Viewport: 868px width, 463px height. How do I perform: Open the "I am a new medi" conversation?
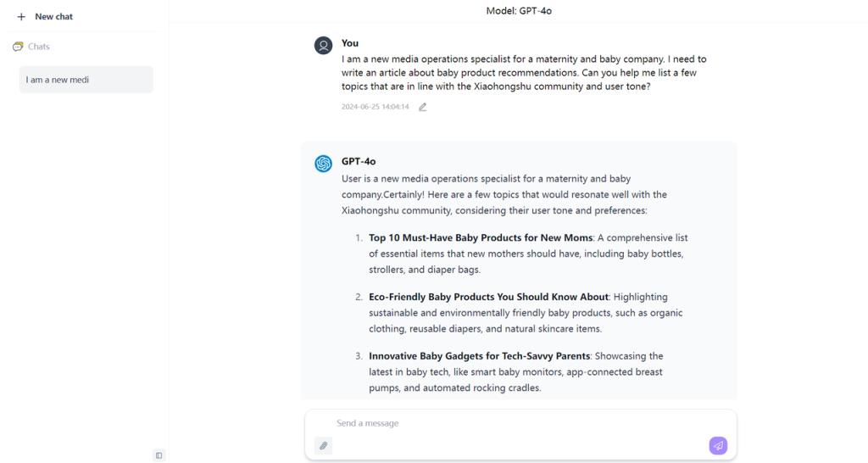[86, 80]
